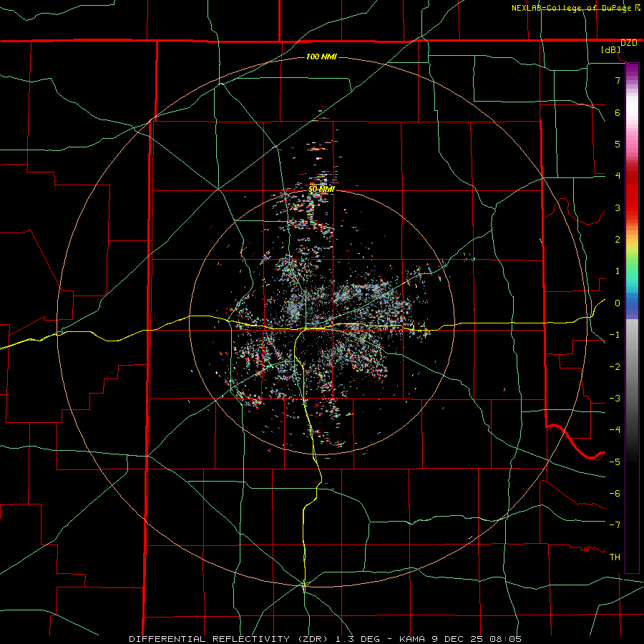The width and height of the screenshot is (644, 644).
Task: Click the -2 value on color scale
Action: click(x=615, y=367)
